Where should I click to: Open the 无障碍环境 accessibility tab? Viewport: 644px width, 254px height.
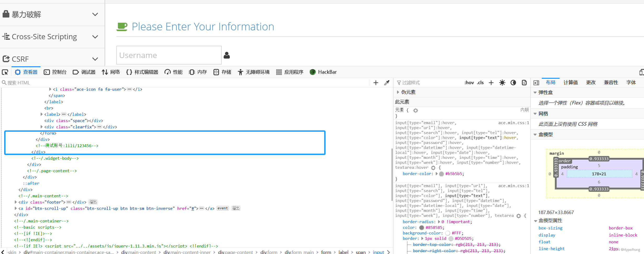(x=253, y=72)
